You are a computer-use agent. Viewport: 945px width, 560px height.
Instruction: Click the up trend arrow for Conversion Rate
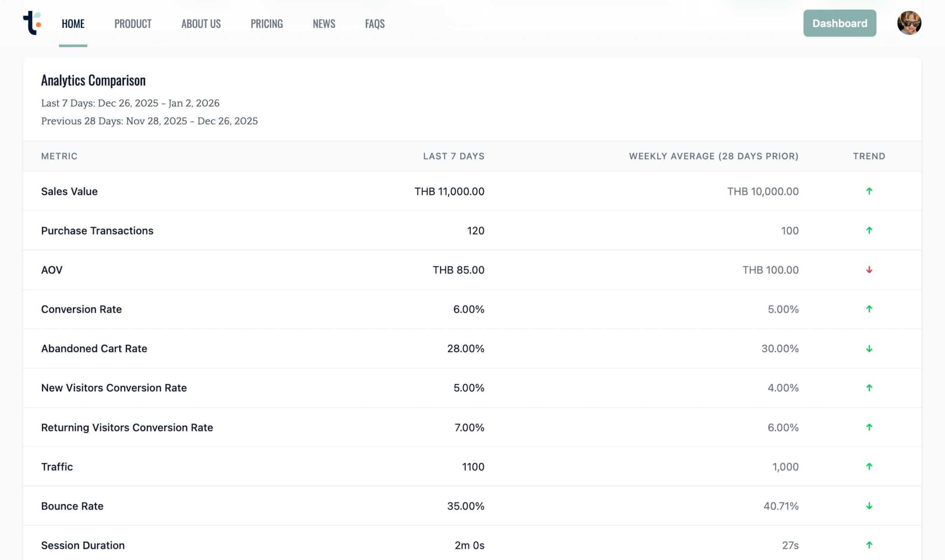(869, 309)
